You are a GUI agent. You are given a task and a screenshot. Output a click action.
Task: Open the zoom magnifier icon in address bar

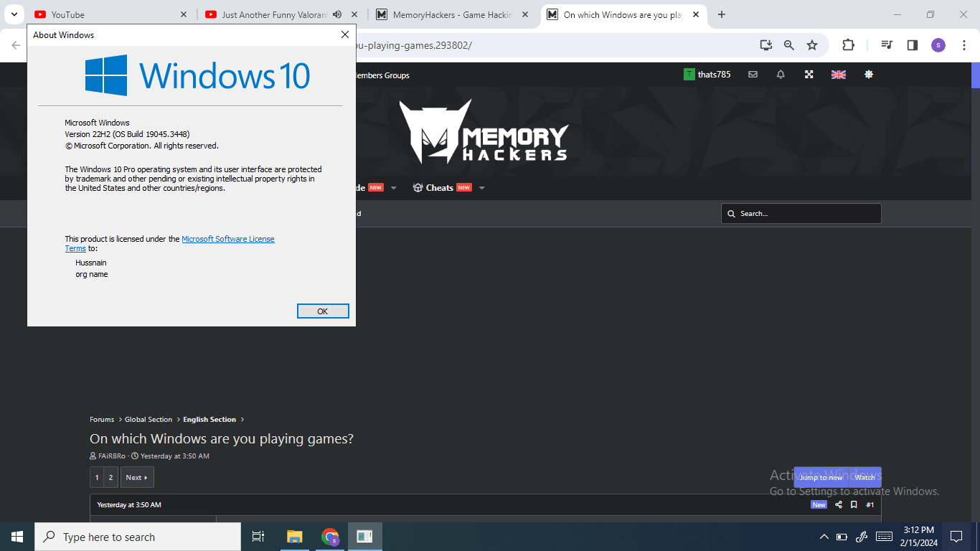[x=789, y=45]
